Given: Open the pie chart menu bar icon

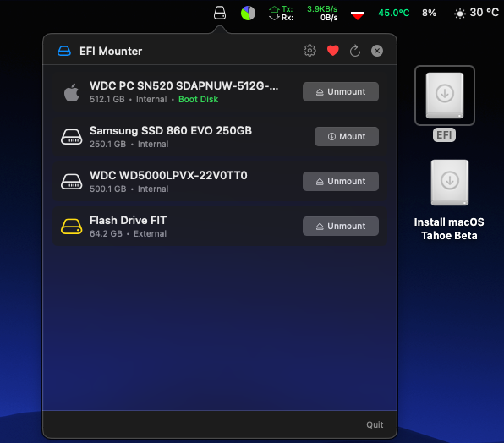Looking at the screenshot, I should pos(248,14).
